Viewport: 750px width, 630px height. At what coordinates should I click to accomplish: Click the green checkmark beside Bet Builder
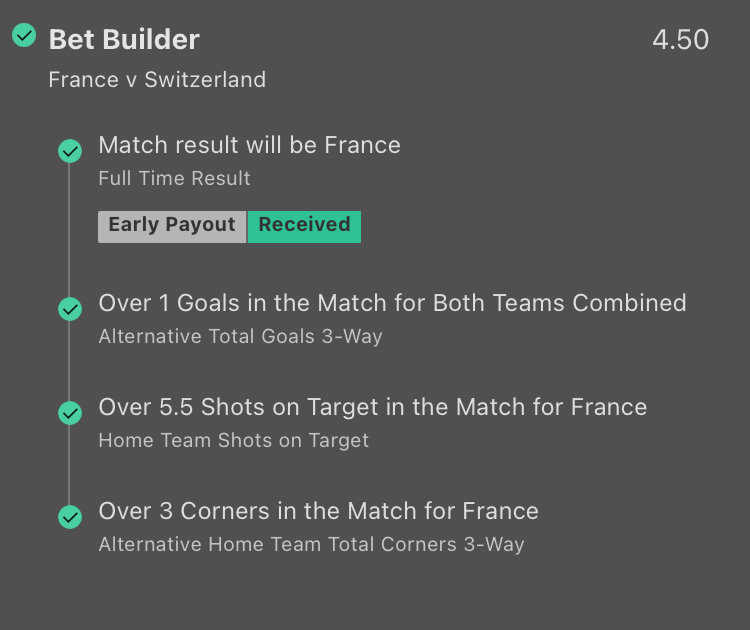pyautogui.click(x=24, y=36)
